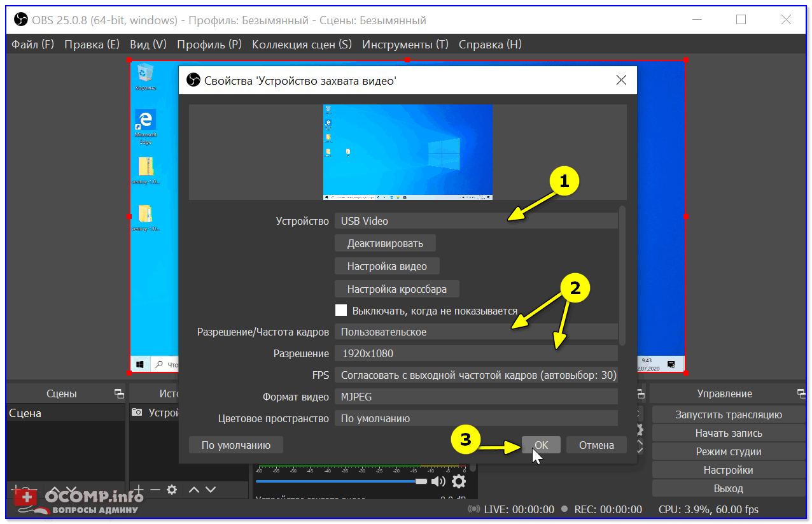The height and width of the screenshot is (524, 812).
Task: Mute audio with the speaker icon in mixer
Action: click(x=438, y=481)
